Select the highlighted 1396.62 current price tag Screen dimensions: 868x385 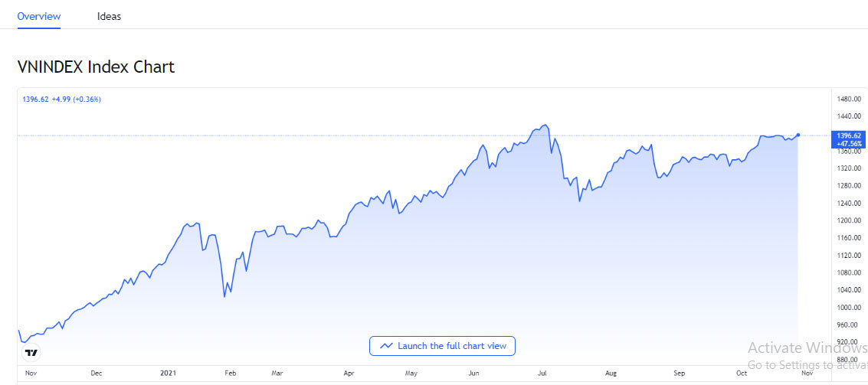850,135
